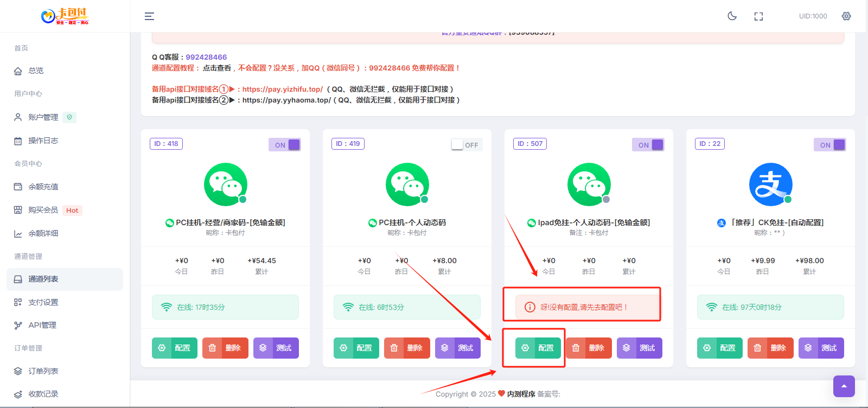868x408 pixels.
Task: Toggle the ON switch for channel ID 418
Action: coord(285,145)
